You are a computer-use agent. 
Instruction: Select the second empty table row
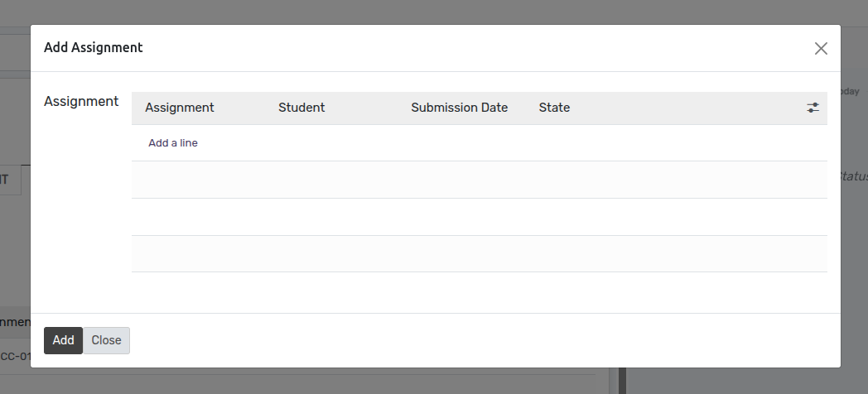(480, 217)
